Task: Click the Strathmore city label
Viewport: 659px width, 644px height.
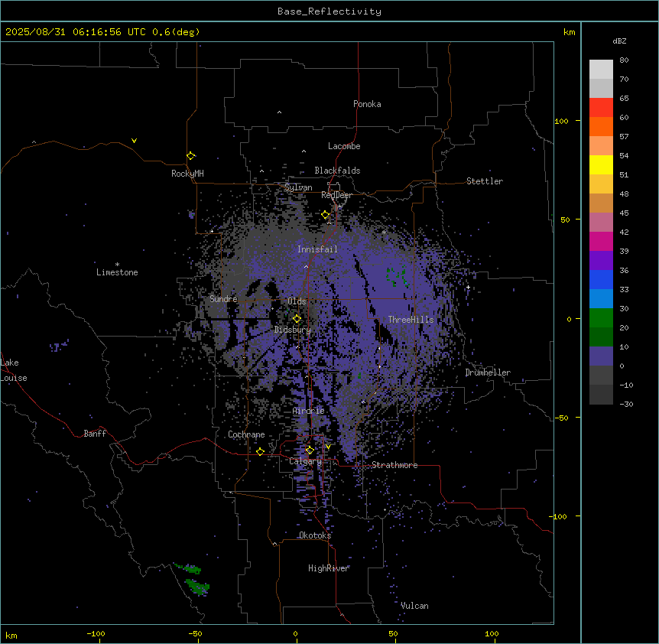Action: pyautogui.click(x=394, y=465)
